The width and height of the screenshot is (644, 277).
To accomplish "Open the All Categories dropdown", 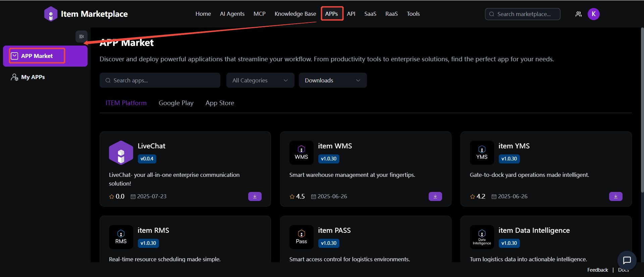I will tap(260, 80).
